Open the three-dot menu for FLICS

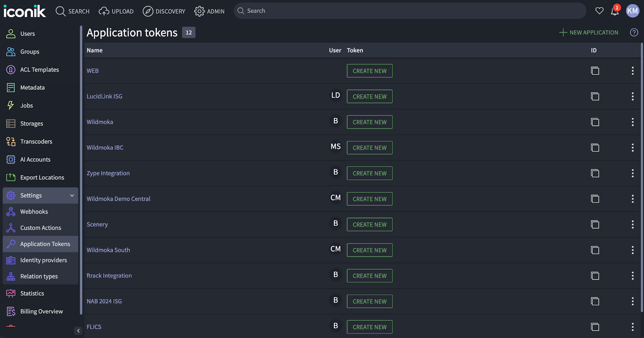(x=633, y=327)
